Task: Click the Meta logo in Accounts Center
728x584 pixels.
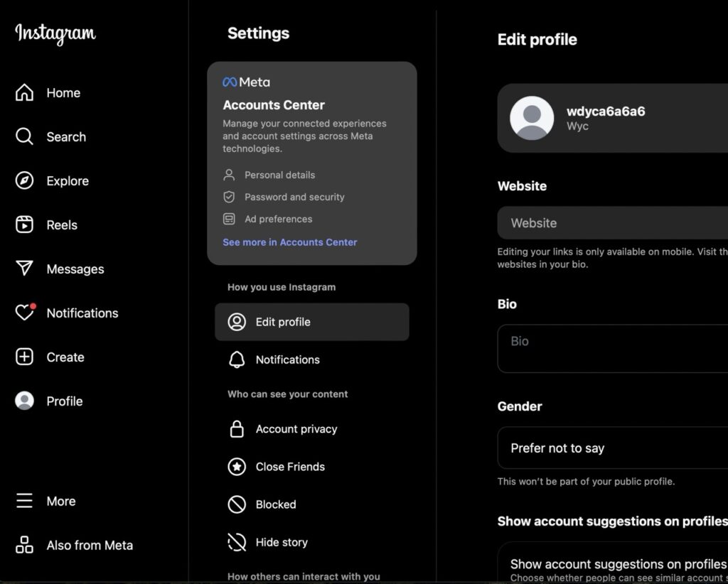Action: [x=246, y=82]
